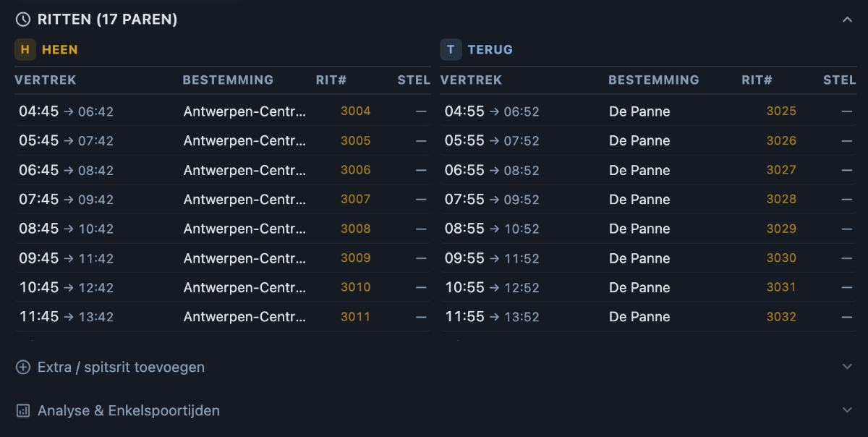Click the blue T badge for TERUG
Image resolution: width=868 pixels, height=437 pixels.
click(x=451, y=50)
